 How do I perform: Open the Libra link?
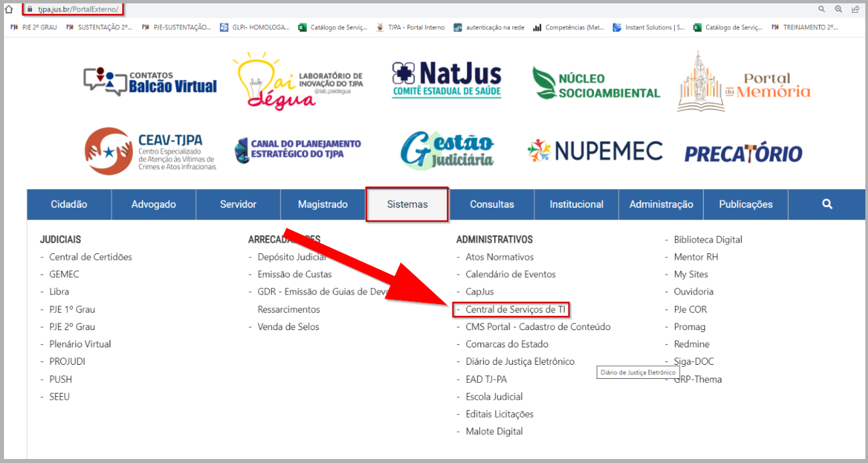point(59,292)
